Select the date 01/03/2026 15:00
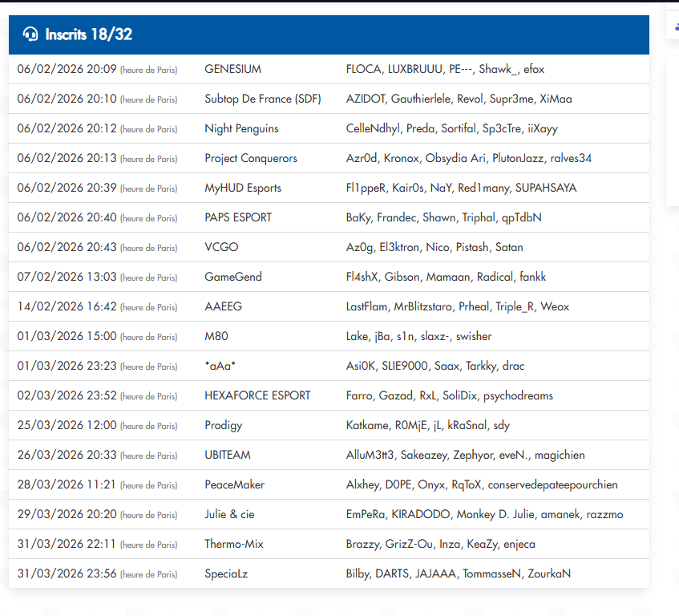 [x=67, y=336]
